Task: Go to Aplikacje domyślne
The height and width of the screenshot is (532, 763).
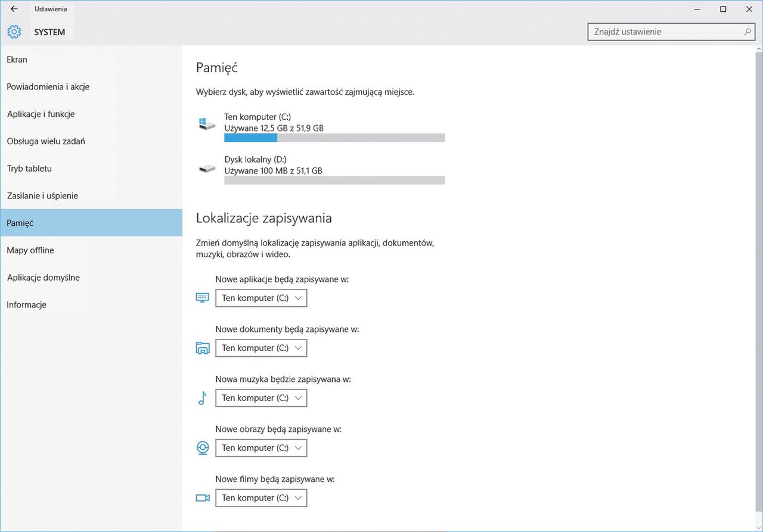Action: click(91, 278)
